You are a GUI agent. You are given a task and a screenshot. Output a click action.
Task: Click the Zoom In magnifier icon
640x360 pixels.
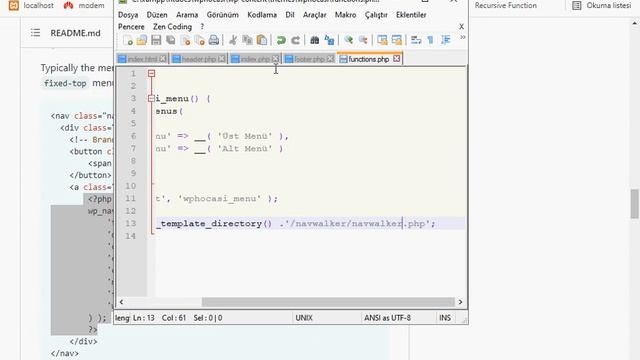tap(348, 40)
